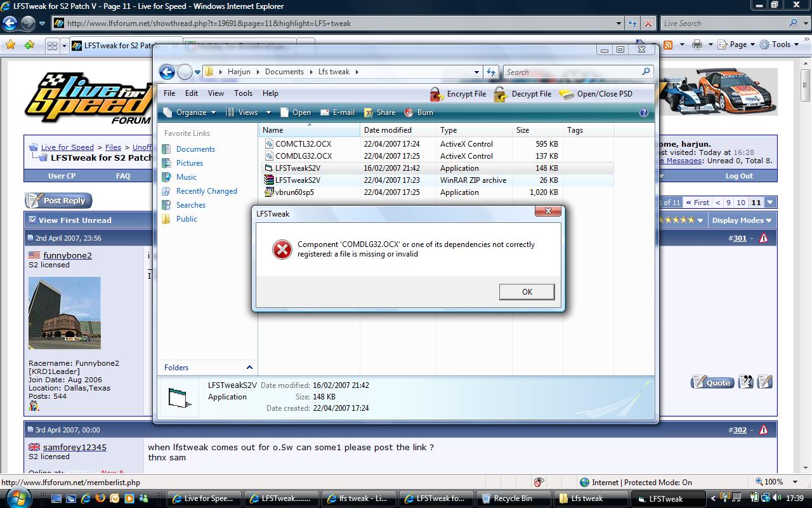Open the IE Tools dropdown
The height and width of the screenshot is (508, 812).
780,44
